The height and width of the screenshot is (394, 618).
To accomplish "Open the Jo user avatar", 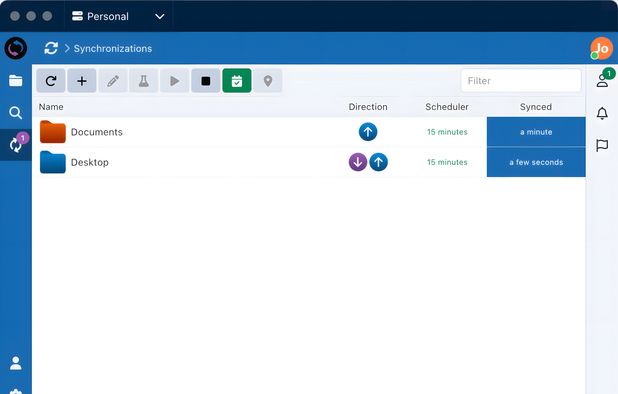I will [x=601, y=48].
